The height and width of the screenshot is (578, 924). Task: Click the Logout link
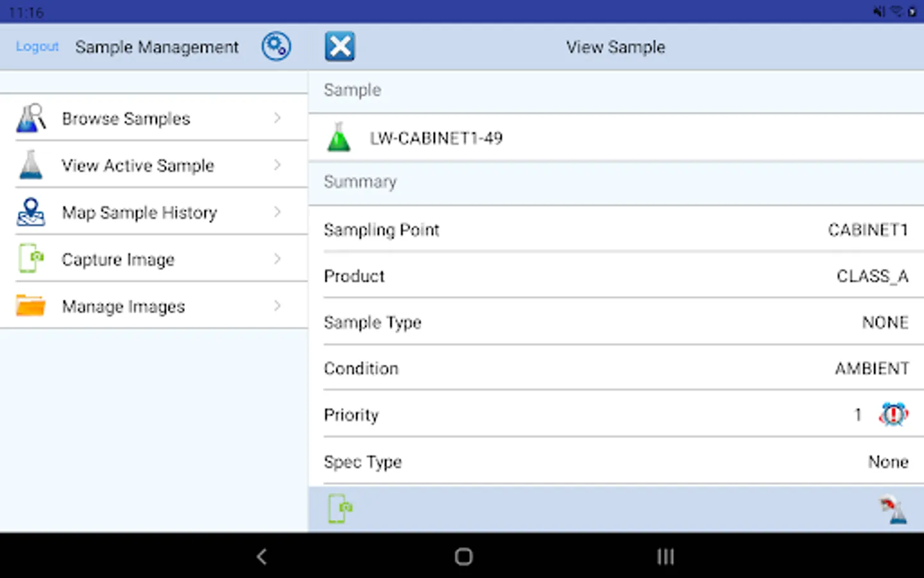[x=37, y=46]
